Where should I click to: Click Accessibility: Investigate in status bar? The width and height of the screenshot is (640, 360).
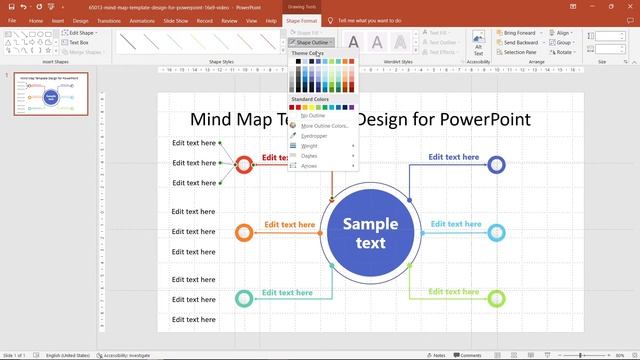click(123, 356)
